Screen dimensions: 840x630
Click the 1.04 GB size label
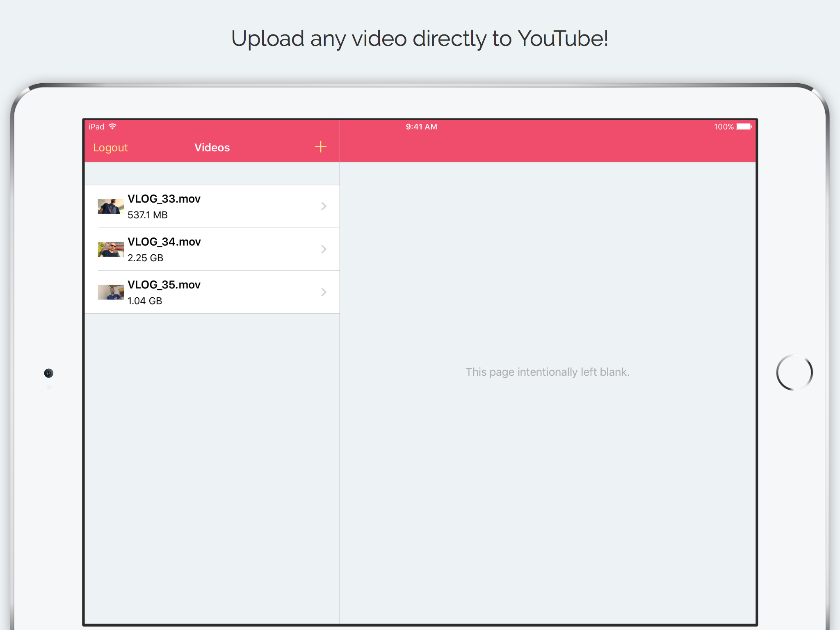(145, 301)
